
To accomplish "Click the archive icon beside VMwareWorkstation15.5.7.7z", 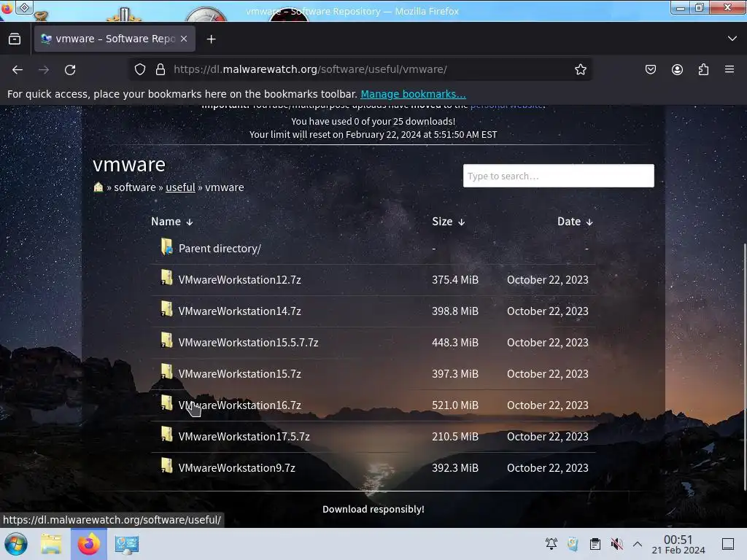I will tap(167, 341).
